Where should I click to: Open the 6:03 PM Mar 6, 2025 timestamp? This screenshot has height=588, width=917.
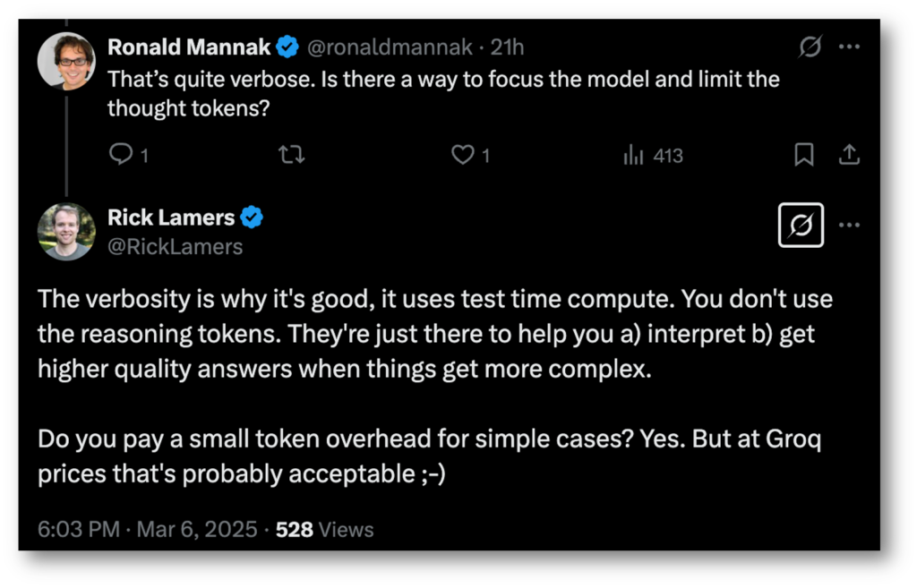[148, 530]
